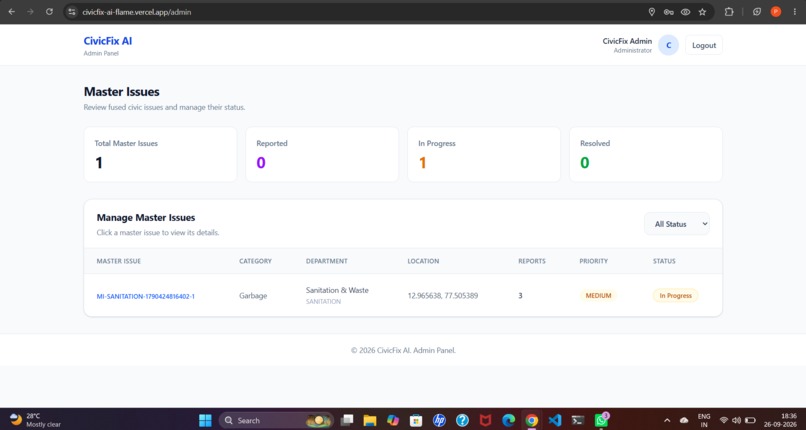Viewport: 806px width, 430px height.
Task: Open the volume speaker tray icon
Action: pyautogui.click(x=737, y=420)
